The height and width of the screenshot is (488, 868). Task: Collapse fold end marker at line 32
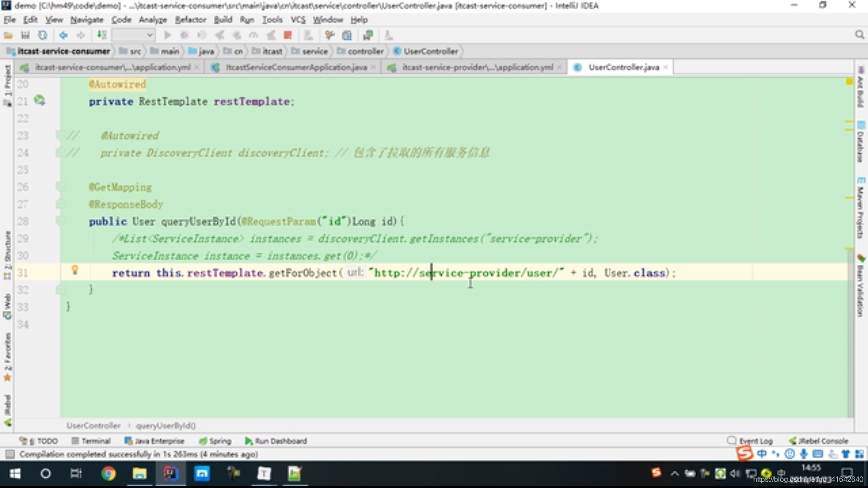[x=60, y=290]
